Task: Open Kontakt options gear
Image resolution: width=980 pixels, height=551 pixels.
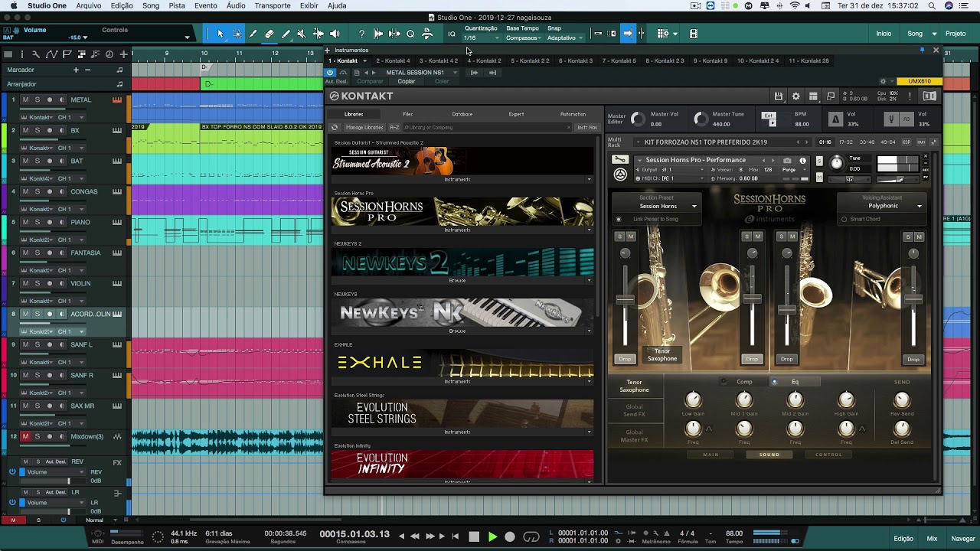Action: point(796,96)
